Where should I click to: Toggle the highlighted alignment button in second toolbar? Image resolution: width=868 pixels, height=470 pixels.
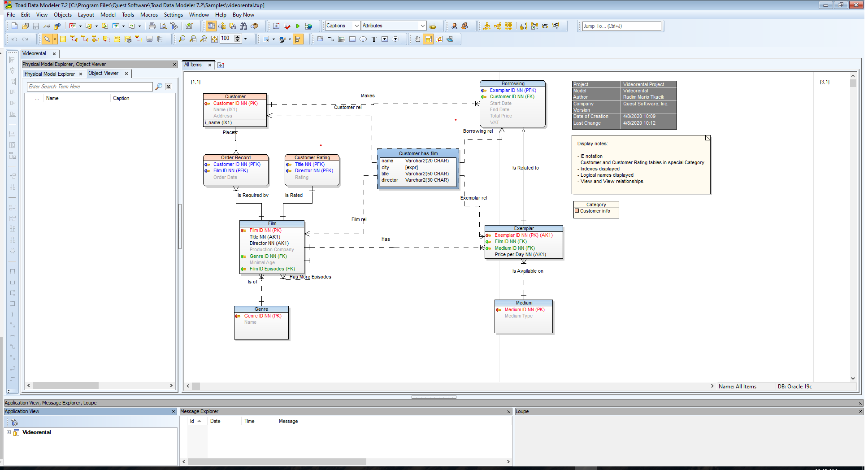pos(298,39)
